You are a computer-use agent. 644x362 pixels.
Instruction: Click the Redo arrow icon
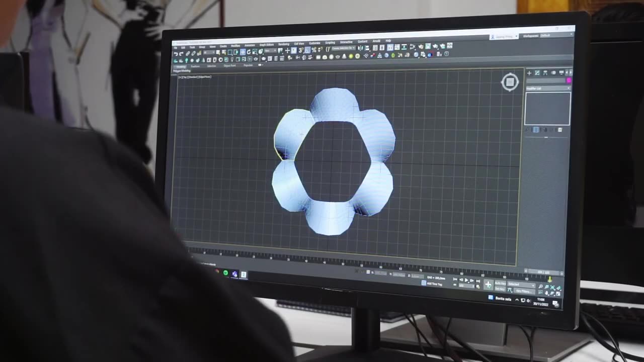(x=181, y=54)
